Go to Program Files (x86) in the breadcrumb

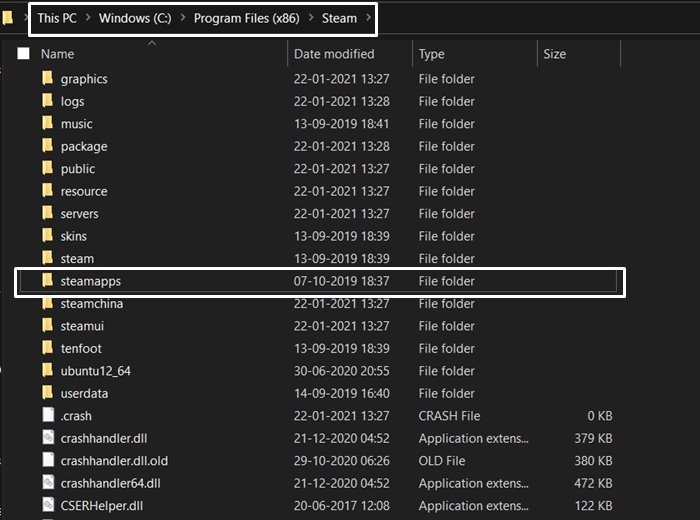(246, 18)
